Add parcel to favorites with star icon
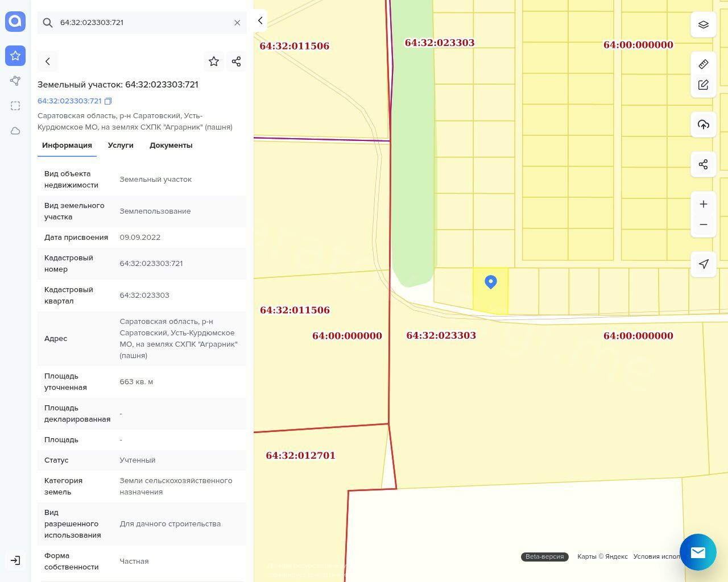Viewport: 728px width, 582px height. [x=214, y=61]
